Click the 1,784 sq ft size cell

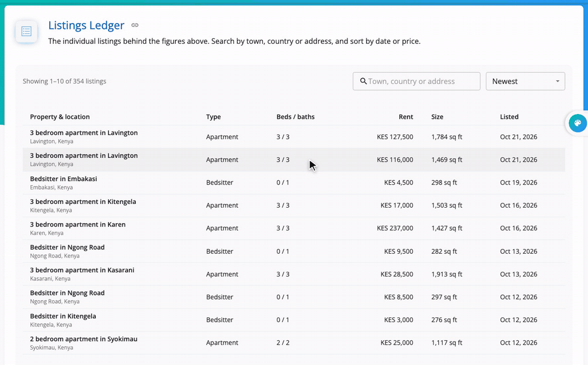tap(447, 136)
